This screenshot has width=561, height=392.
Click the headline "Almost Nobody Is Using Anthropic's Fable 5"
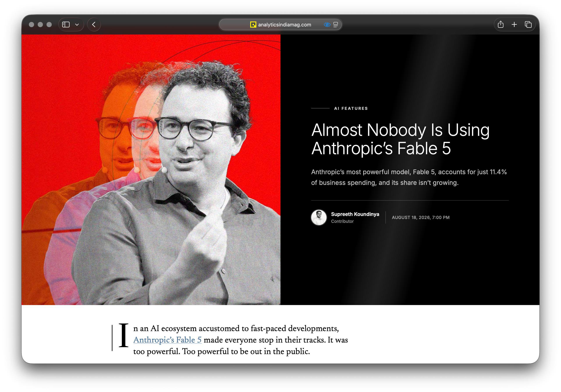pyautogui.click(x=400, y=139)
